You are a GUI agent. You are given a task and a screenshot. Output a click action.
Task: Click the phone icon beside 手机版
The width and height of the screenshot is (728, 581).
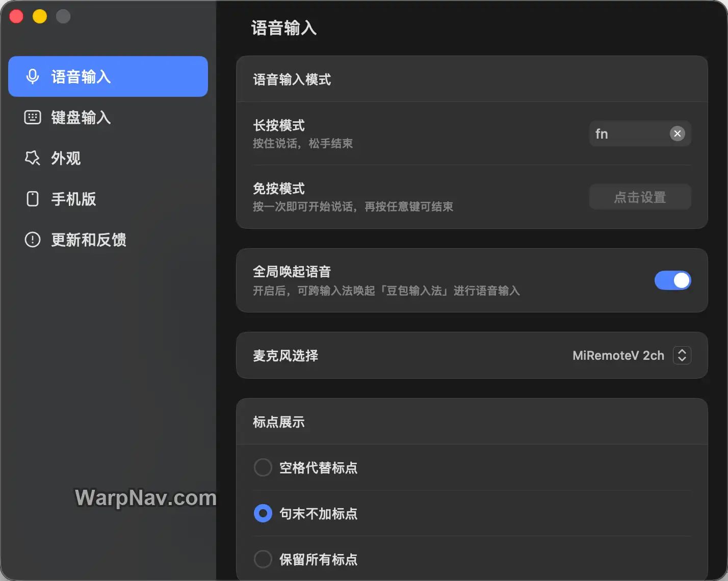tap(33, 199)
